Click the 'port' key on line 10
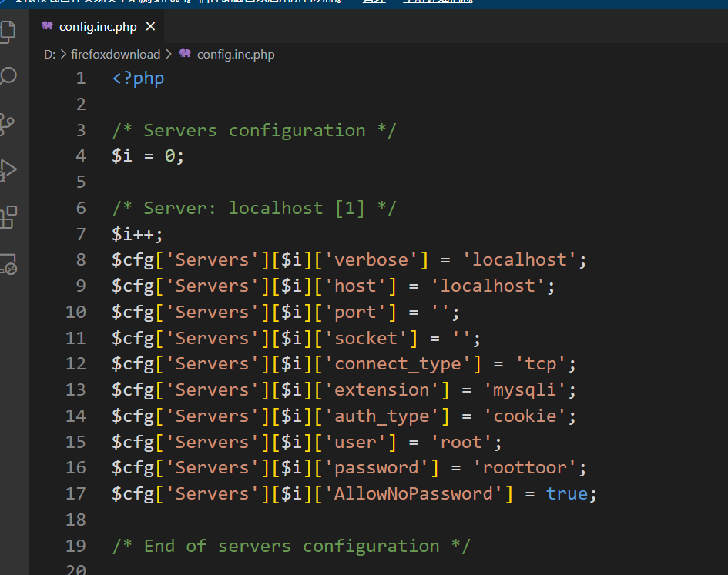 click(x=355, y=312)
